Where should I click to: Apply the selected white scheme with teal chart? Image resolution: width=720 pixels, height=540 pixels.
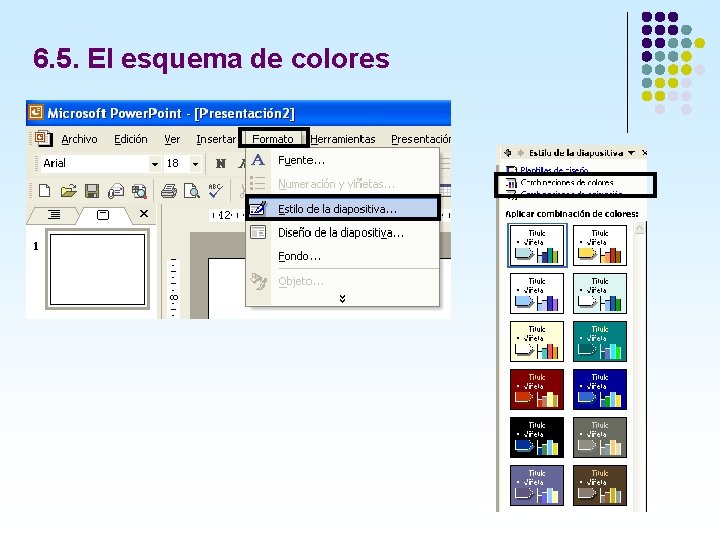537,246
